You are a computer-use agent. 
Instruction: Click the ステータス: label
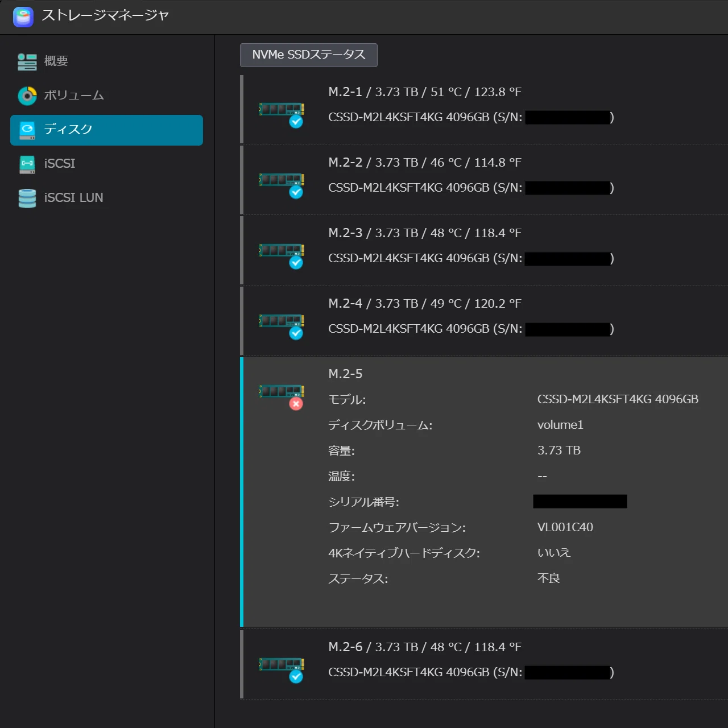[358, 579]
